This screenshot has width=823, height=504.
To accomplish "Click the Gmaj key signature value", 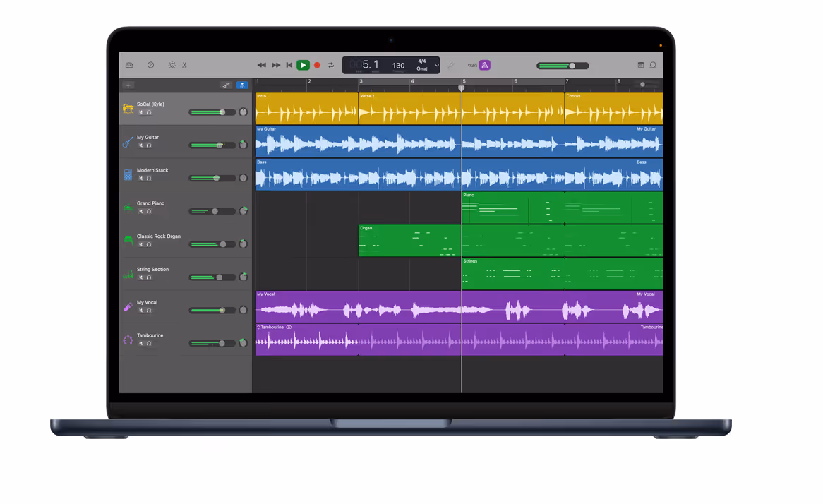I will click(422, 68).
